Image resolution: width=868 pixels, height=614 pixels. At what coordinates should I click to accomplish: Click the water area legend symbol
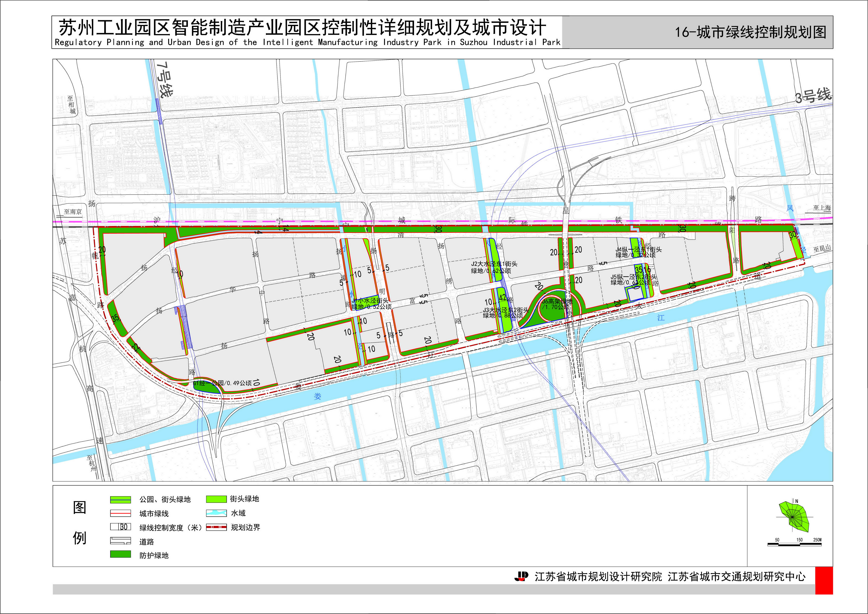click(216, 513)
